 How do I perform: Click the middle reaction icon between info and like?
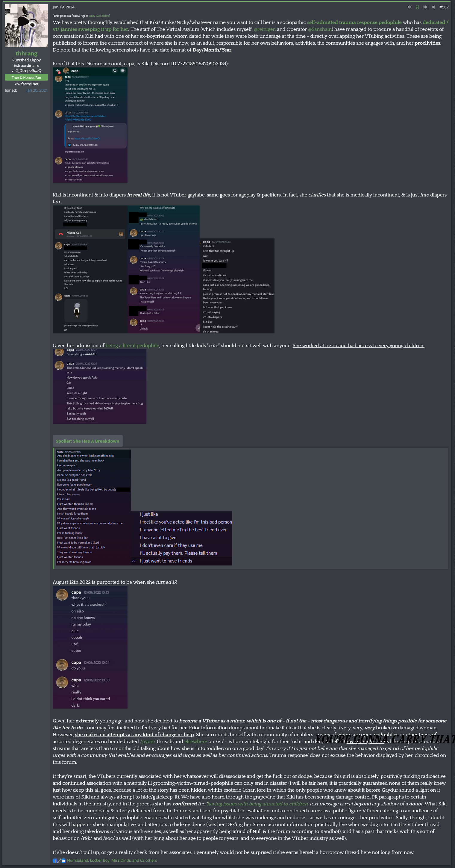[59, 860]
